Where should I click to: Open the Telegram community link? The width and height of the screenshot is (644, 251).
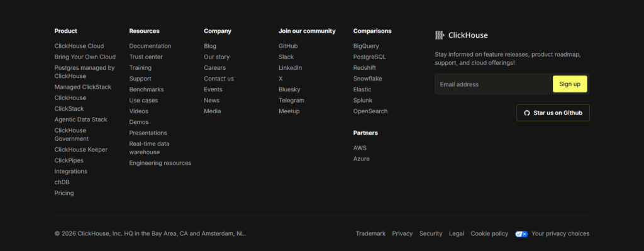point(292,100)
